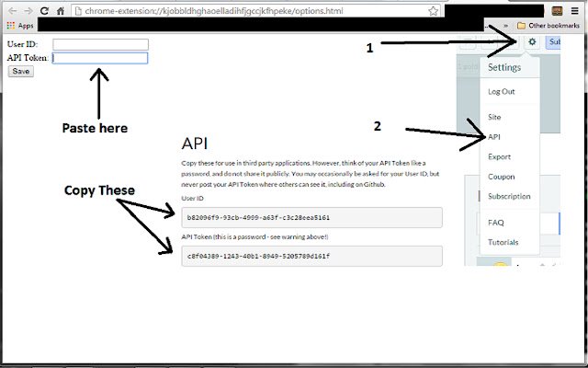Select the User ID value b82096f9 box

(312, 217)
